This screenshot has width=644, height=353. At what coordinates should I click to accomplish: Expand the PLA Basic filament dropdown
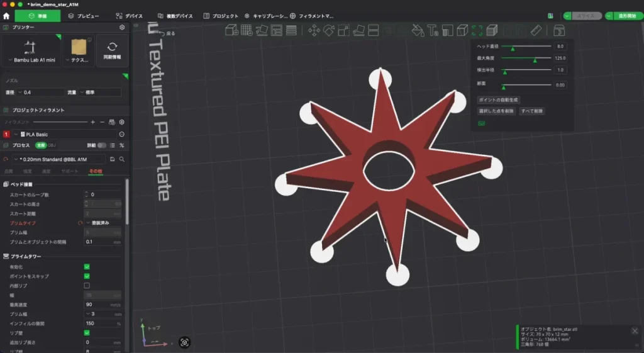[x=65, y=135]
